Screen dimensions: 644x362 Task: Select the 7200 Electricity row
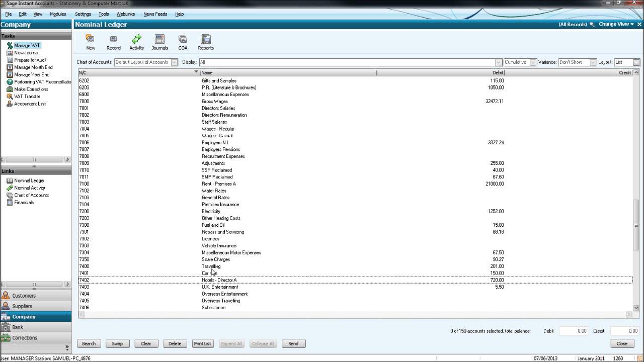pos(355,211)
